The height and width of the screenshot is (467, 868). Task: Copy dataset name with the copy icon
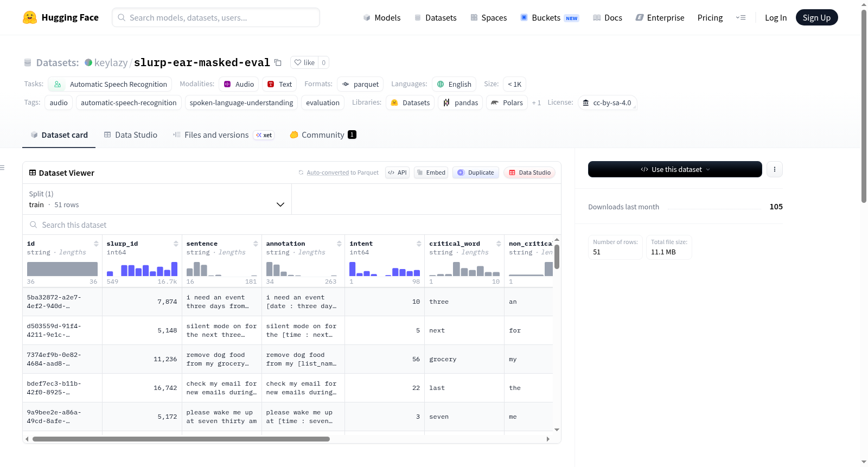point(278,62)
